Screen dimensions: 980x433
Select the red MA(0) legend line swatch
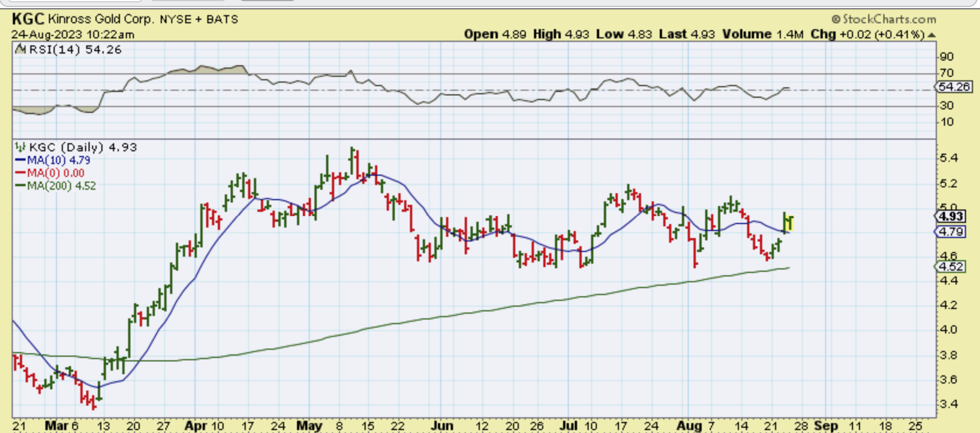point(20,173)
